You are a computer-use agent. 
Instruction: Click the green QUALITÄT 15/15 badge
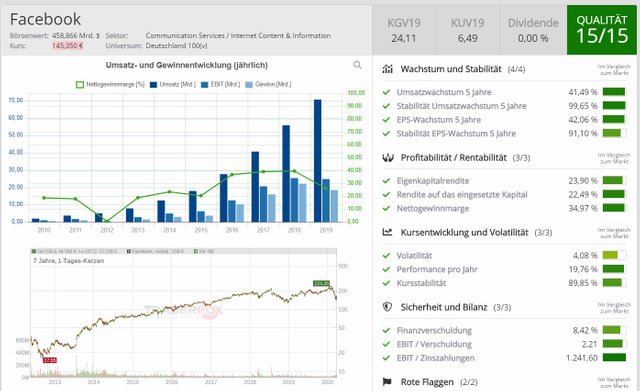pos(602,30)
